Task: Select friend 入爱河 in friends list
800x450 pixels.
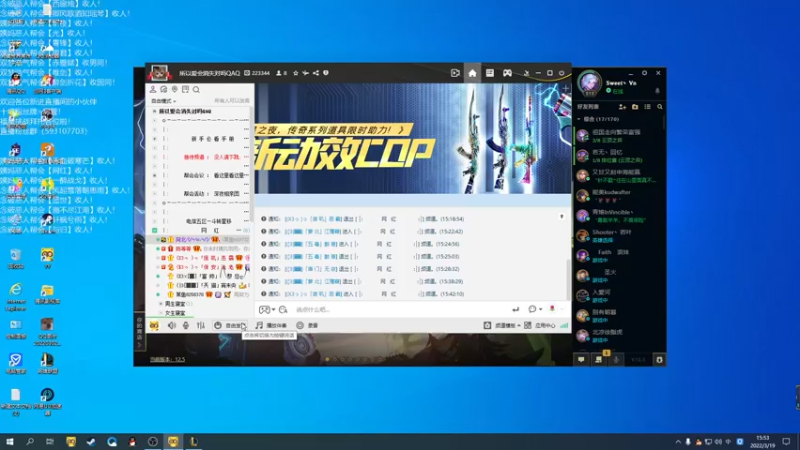Action: 618,296
